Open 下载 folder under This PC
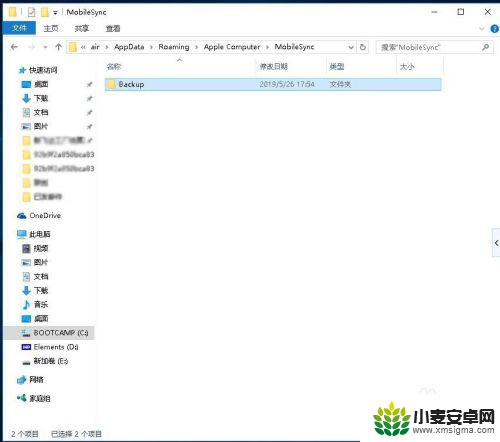This screenshot has width=500, height=442. 41,290
